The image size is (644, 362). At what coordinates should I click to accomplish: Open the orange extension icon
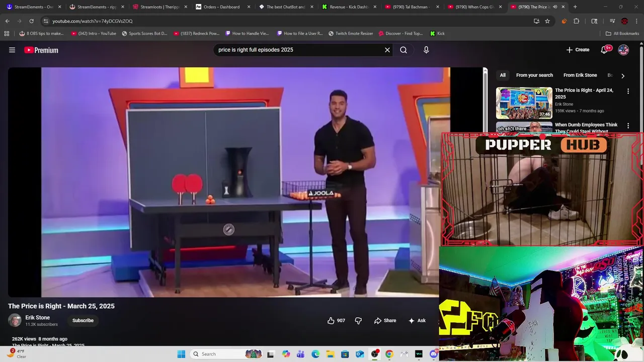(x=564, y=21)
